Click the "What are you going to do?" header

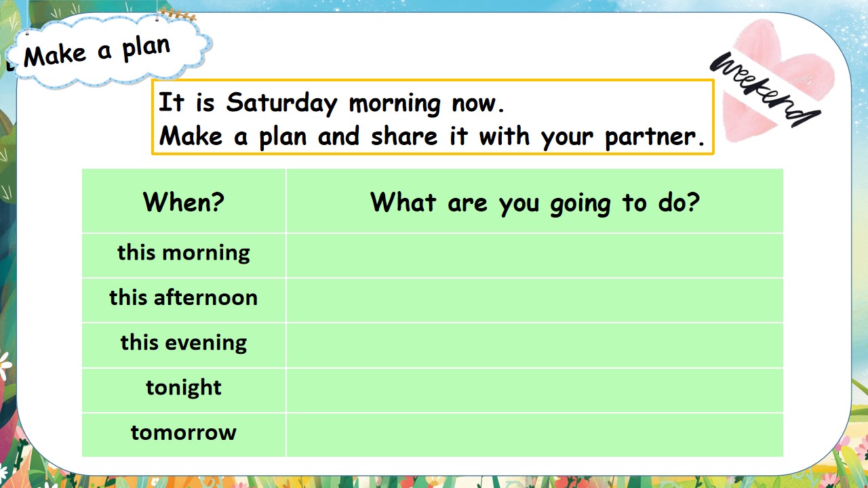click(x=534, y=202)
